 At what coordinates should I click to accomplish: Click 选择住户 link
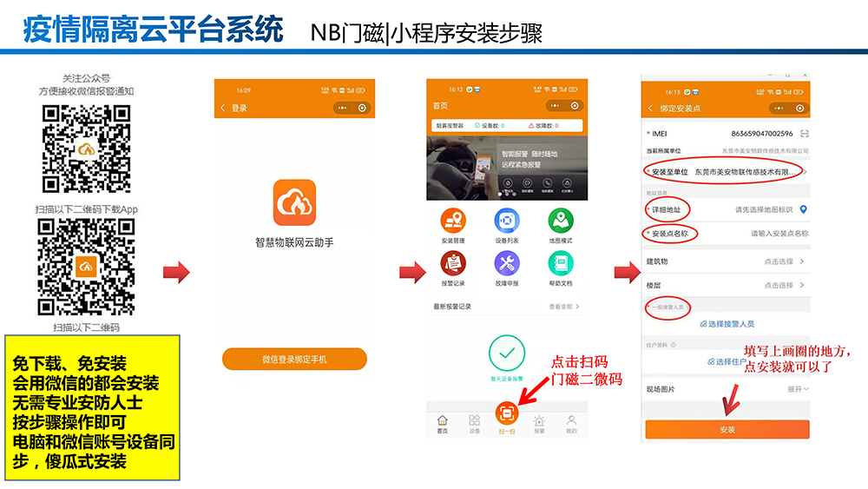pos(727,361)
